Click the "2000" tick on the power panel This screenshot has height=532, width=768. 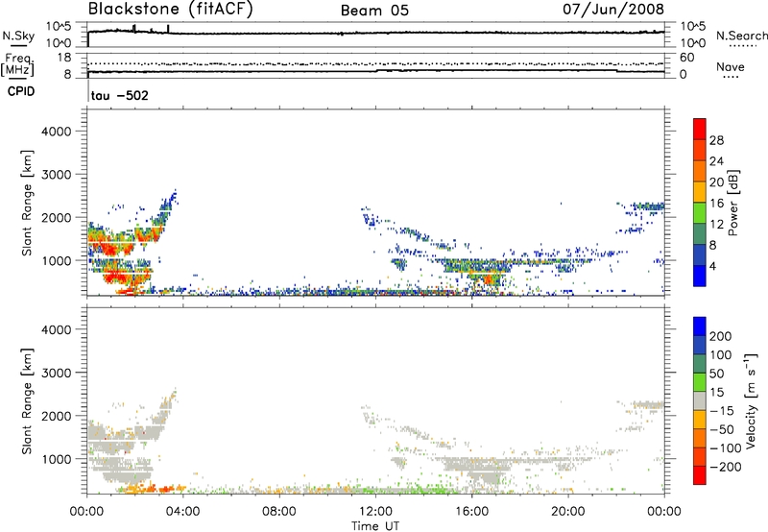click(x=56, y=217)
